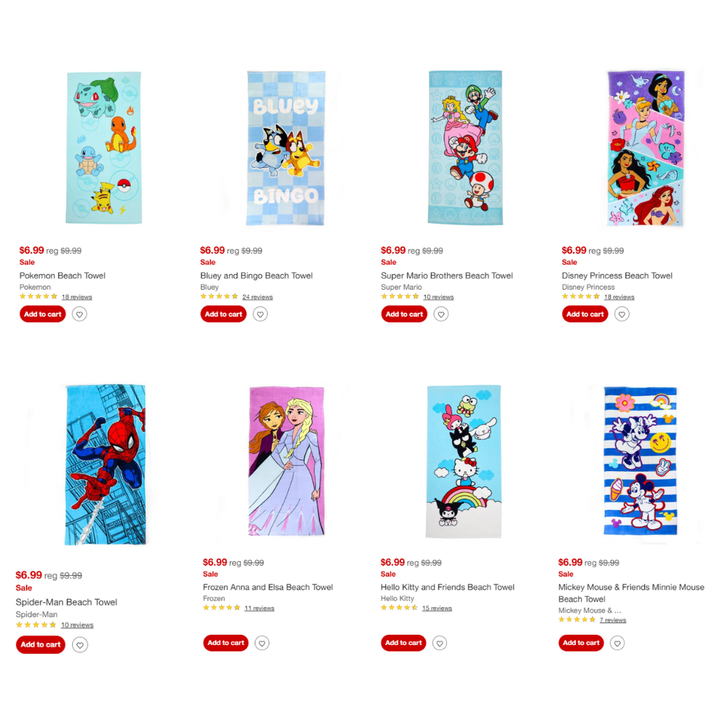Open the Pokemon towel product image
728x728 pixels.
103,148
